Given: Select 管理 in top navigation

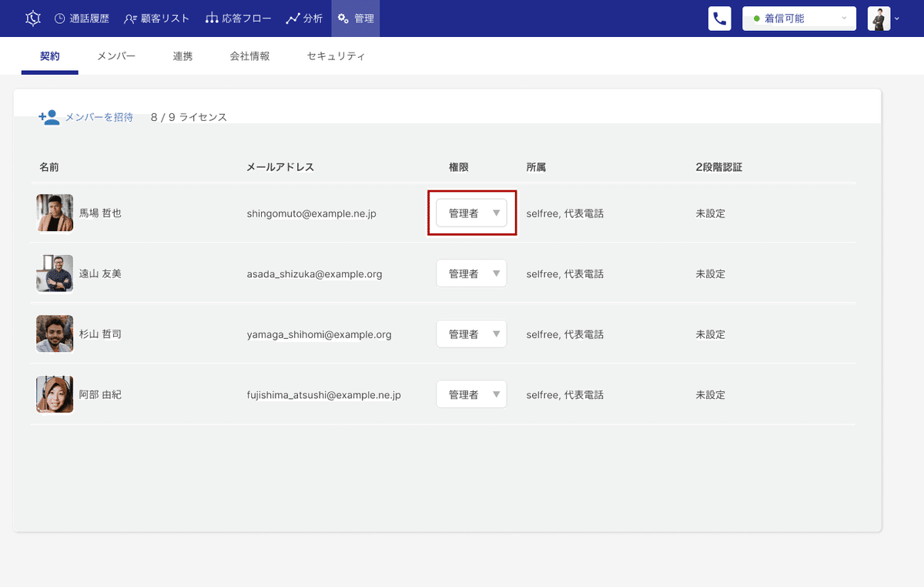Looking at the screenshot, I should [x=356, y=18].
